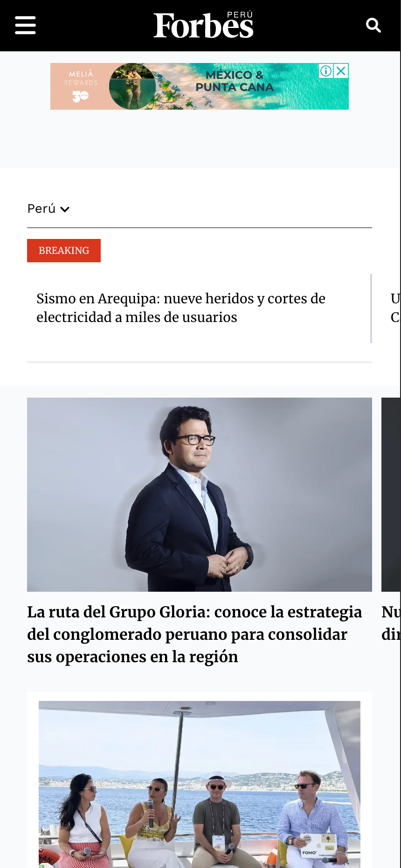Open the yacht panel discussion photo
This screenshot has width=401, height=868.
pos(200,784)
